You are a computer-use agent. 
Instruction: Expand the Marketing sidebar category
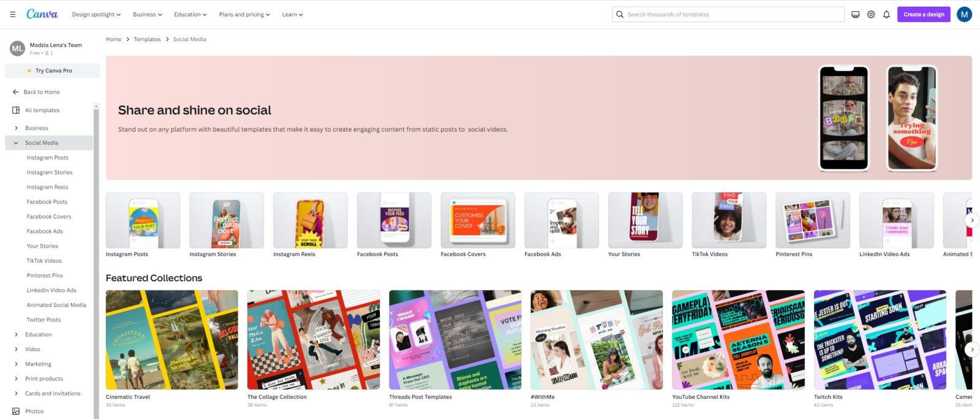point(16,364)
